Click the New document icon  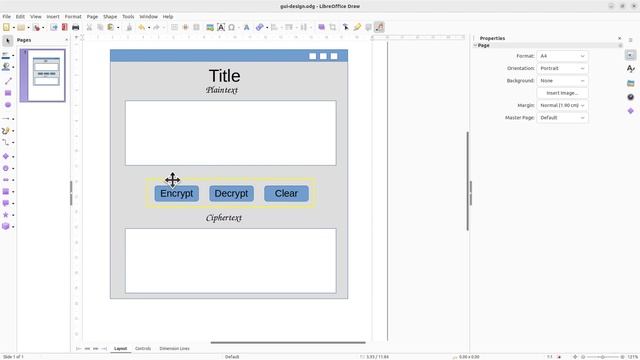pyautogui.click(x=6, y=27)
